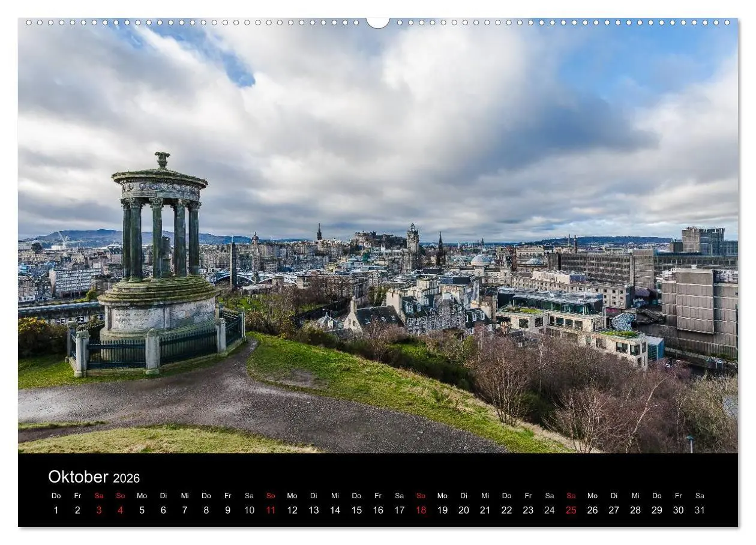Select day 1 in the calendar row
The image size is (756, 545).
click(x=56, y=510)
